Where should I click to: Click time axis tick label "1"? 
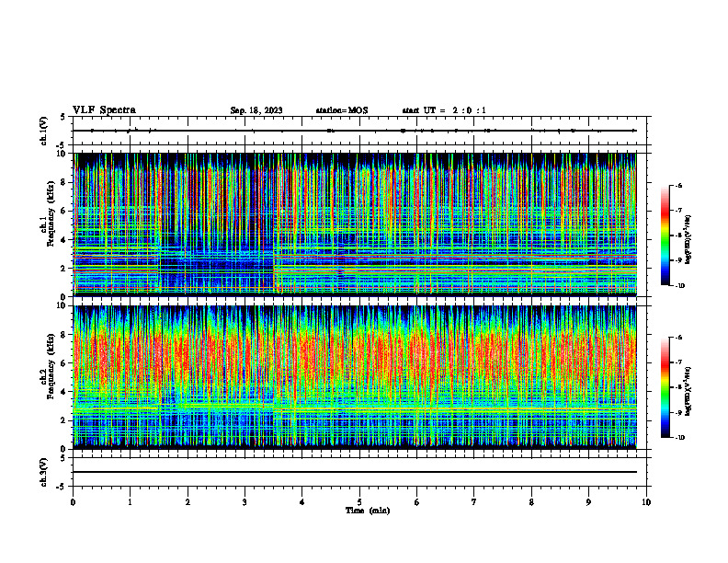pos(130,502)
